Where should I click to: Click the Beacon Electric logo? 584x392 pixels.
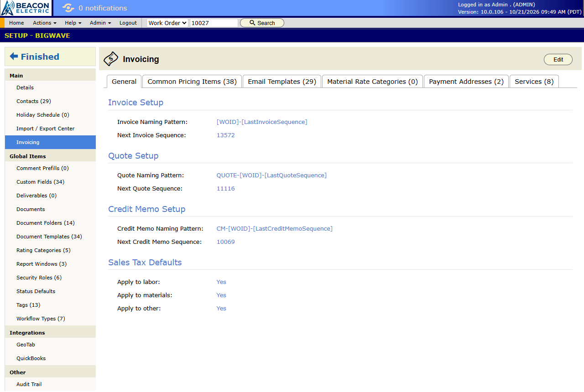pyautogui.click(x=26, y=8)
